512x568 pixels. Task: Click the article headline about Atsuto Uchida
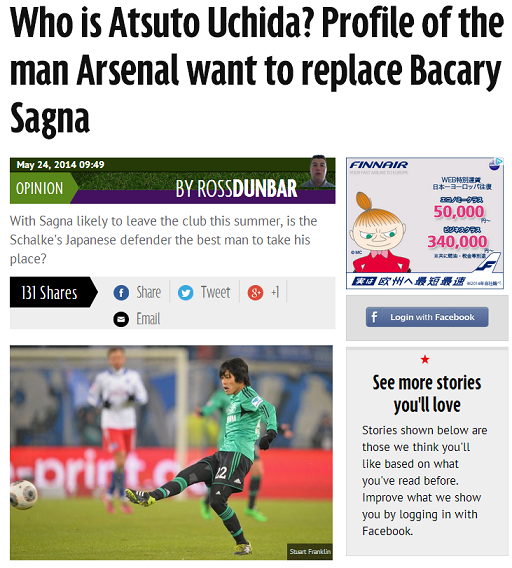pos(257,70)
